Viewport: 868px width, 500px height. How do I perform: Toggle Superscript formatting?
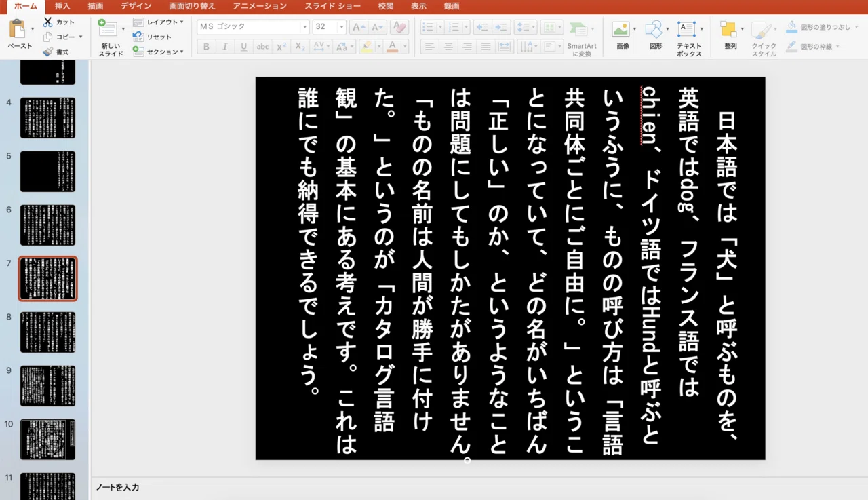281,47
